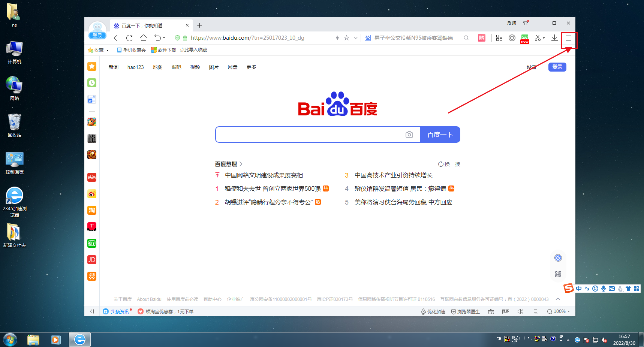Image resolution: width=644 pixels, height=347 pixels.
Task: Open the 100% zoom level dropdown
Action: click(x=559, y=311)
